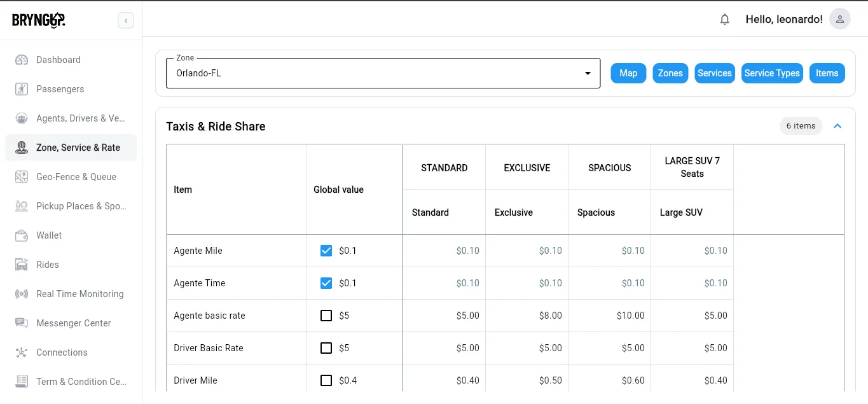Viewport: 868px width, 404px height.
Task: Click the Agents, Drivers & Vehicles icon
Action: click(x=22, y=118)
